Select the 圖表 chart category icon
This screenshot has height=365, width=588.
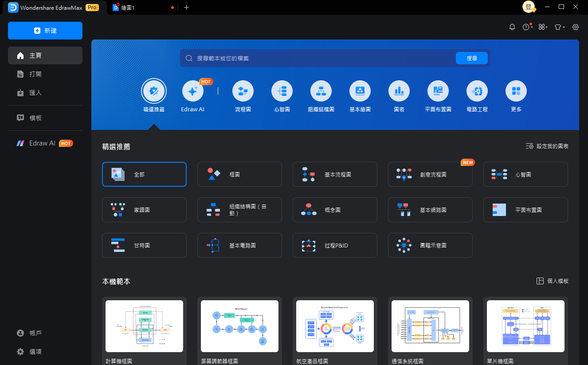coord(399,91)
